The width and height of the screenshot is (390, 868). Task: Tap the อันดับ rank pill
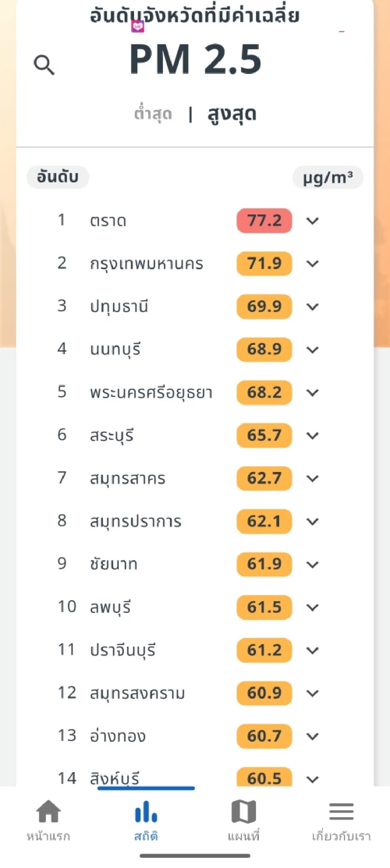click(x=57, y=177)
